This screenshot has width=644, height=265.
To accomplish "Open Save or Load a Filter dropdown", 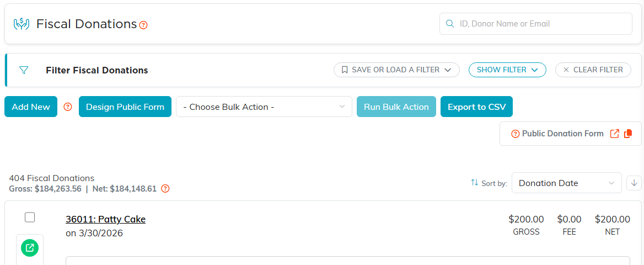I will click(x=396, y=70).
